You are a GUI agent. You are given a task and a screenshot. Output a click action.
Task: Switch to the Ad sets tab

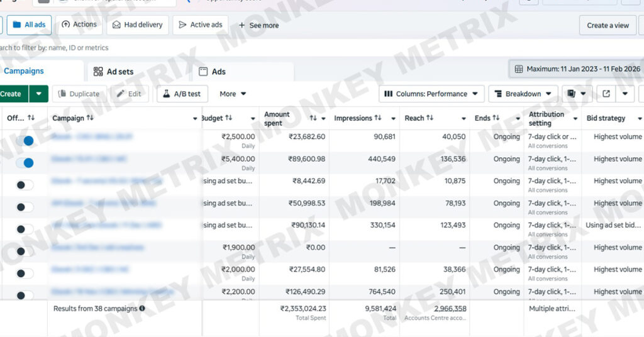(113, 72)
